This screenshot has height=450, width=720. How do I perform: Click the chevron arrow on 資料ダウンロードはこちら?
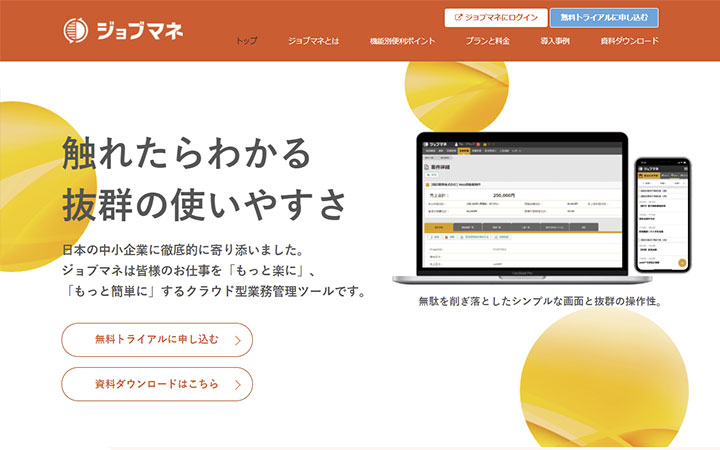236,384
